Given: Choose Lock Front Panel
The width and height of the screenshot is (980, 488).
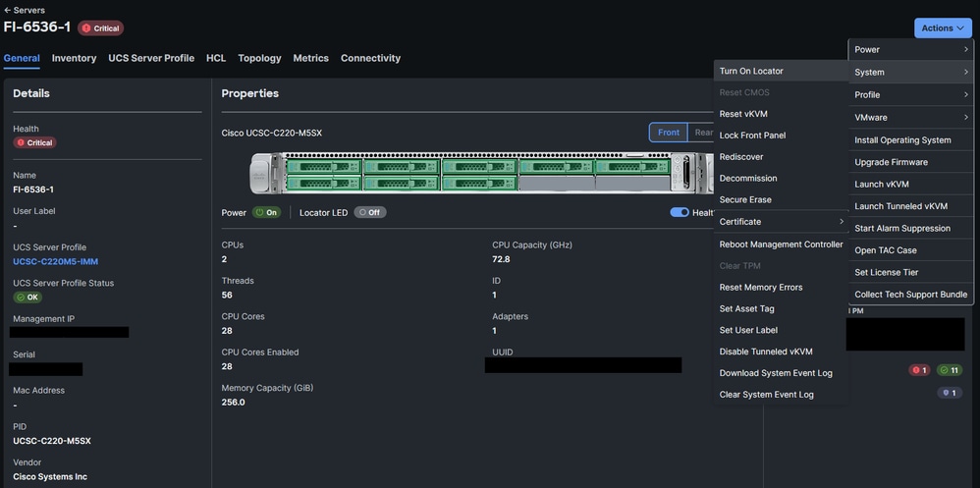Looking at the screenshot, I should [x=781, y=135].
